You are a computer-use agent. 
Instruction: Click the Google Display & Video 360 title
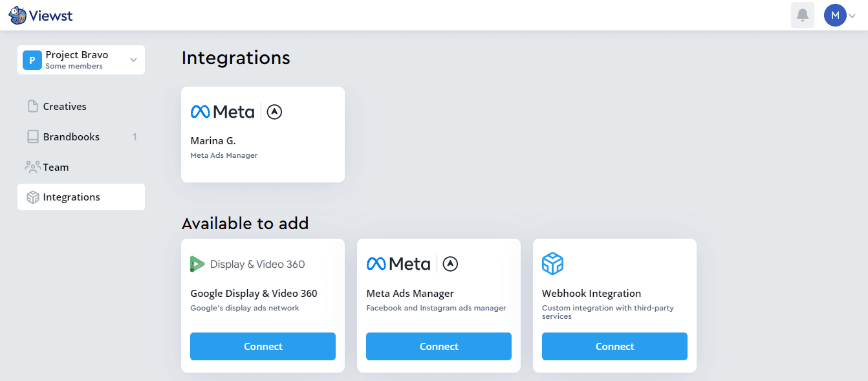point(254,293)
